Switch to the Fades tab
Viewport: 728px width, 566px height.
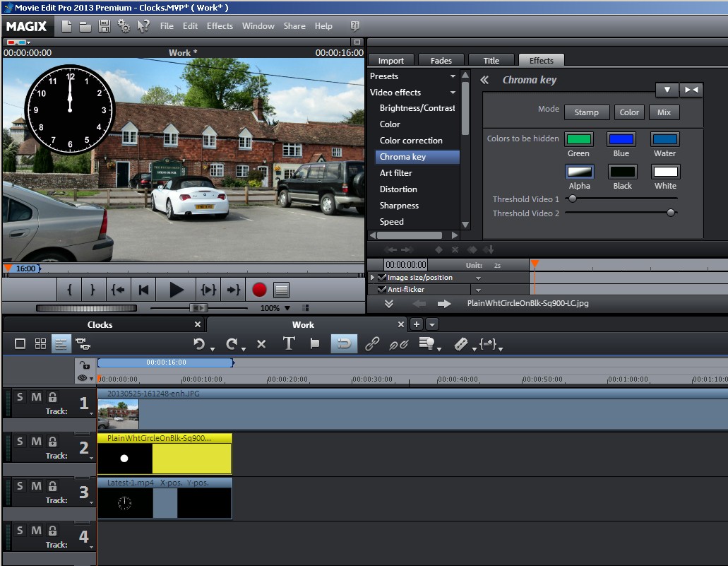(x=441, y=61)
